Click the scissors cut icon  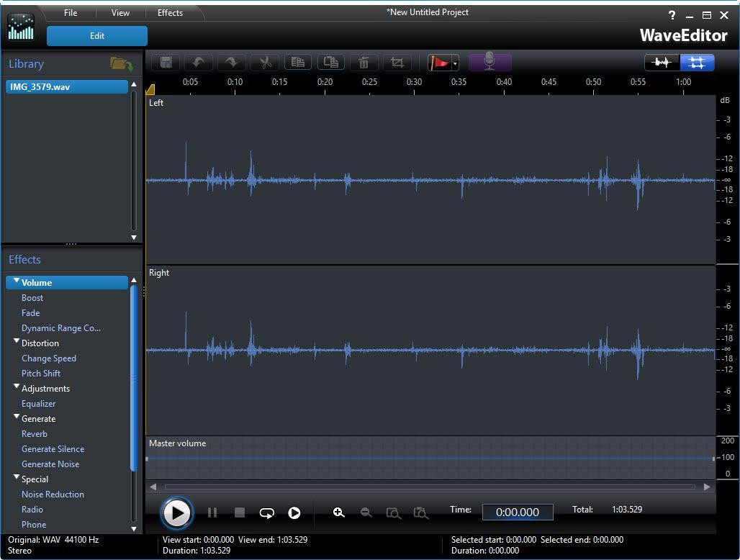click(265, 63)
